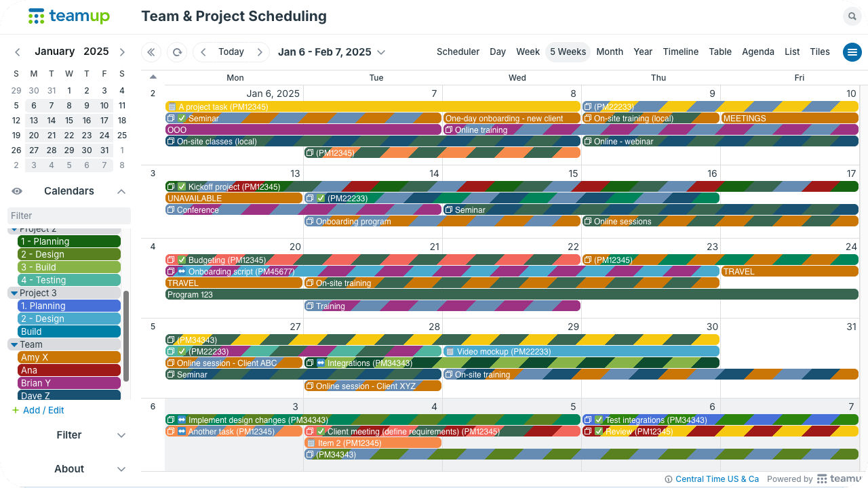Screen dimensions: 868x488
Task: Click the calendars Filter input field
Action: 69,216
